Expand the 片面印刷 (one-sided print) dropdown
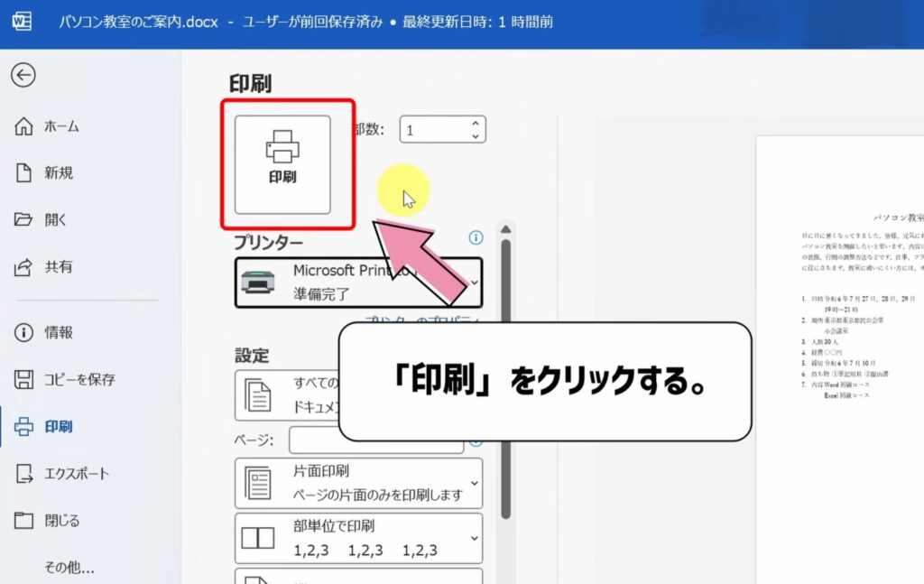 pos(358,483)
